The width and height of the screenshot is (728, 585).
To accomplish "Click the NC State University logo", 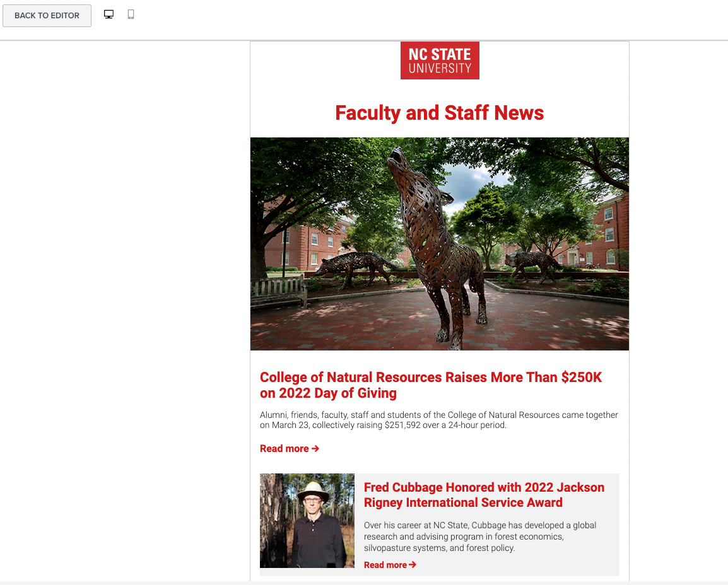I will [x=440, y=60].
